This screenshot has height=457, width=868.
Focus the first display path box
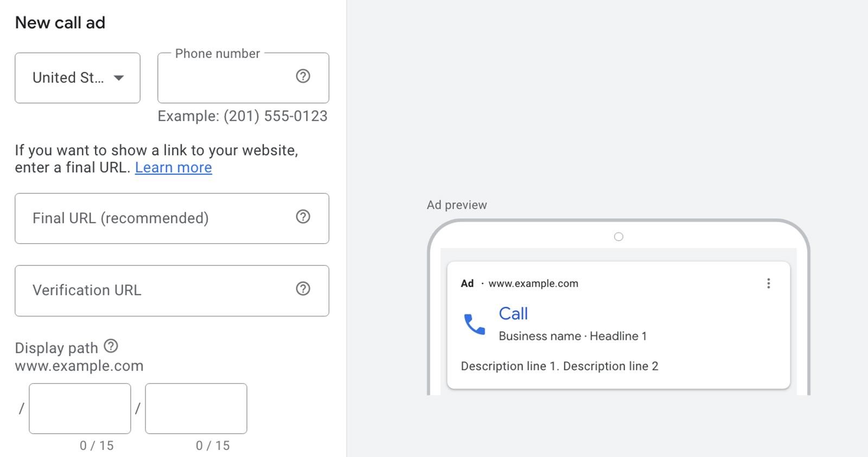click(80, 409)
